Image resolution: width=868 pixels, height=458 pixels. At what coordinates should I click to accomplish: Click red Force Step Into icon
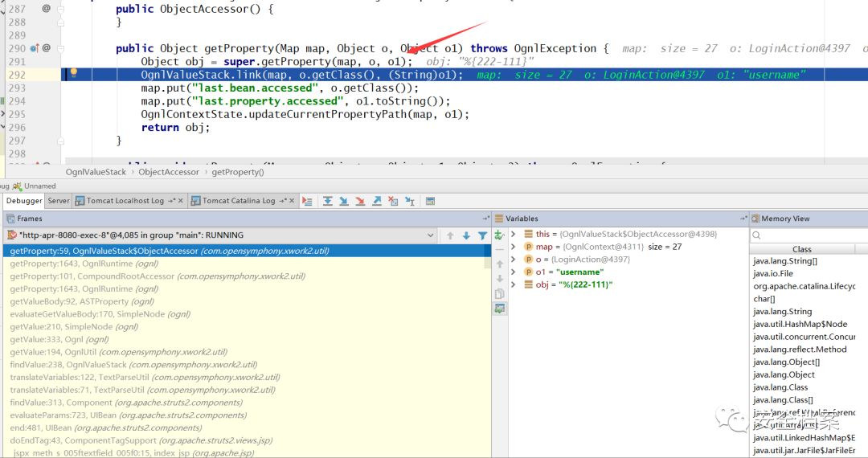[360, 202]
